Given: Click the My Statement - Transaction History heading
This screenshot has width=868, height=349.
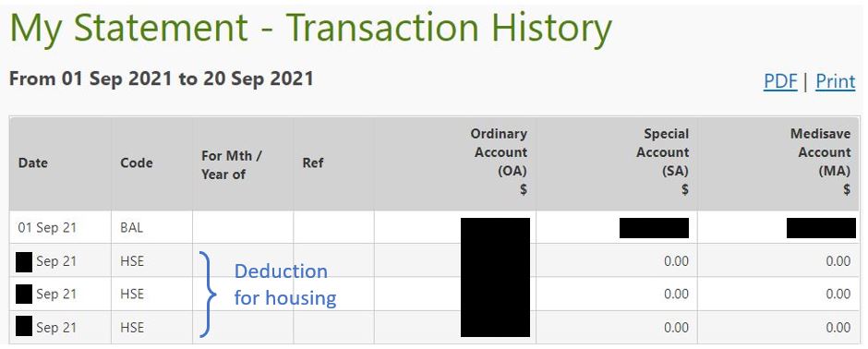Looking at the screenshot, I should [x=311, y=28].
